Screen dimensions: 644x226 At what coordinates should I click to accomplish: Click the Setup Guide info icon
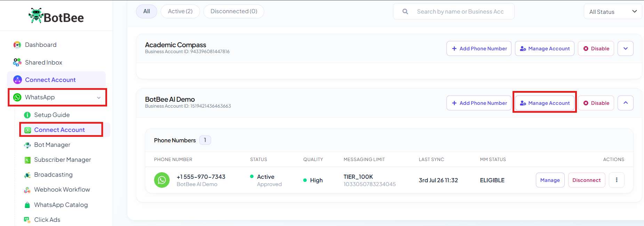pos(27,115)
